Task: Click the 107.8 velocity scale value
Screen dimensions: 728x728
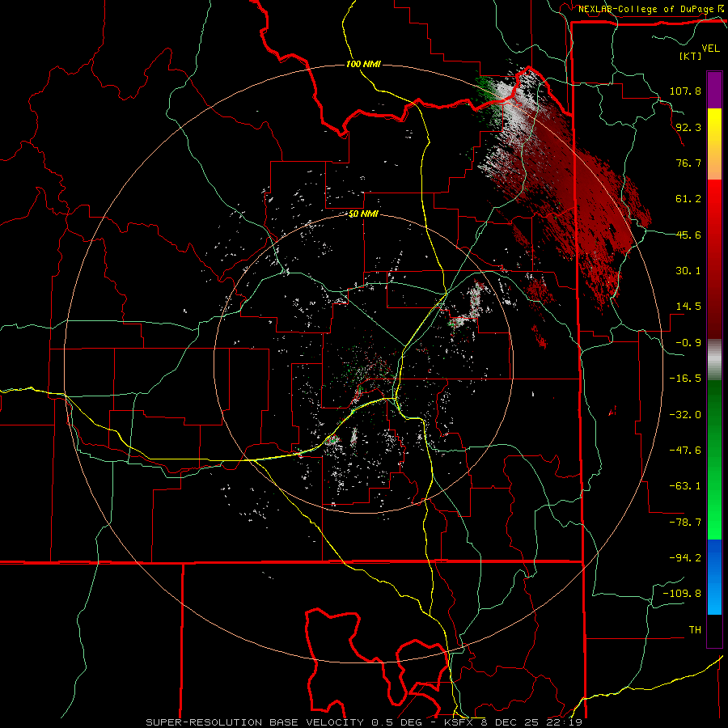Action: click(x=685, y=91)
